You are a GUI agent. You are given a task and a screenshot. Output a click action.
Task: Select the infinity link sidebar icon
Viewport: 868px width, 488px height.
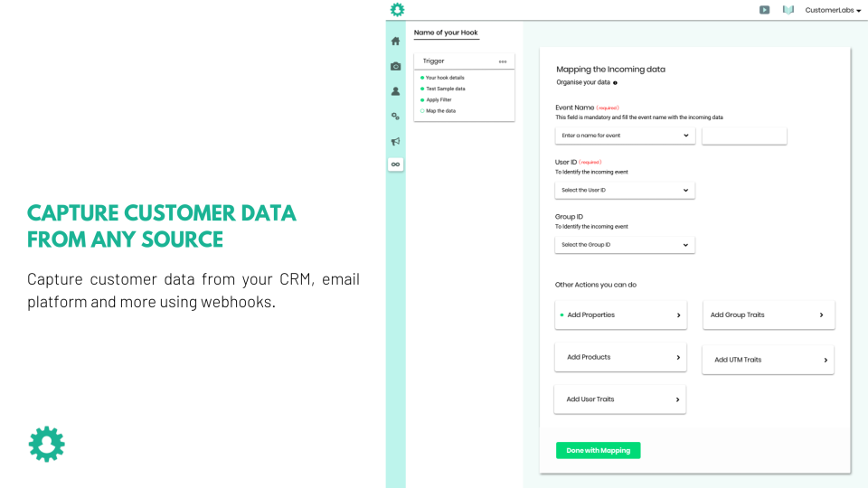395,164
